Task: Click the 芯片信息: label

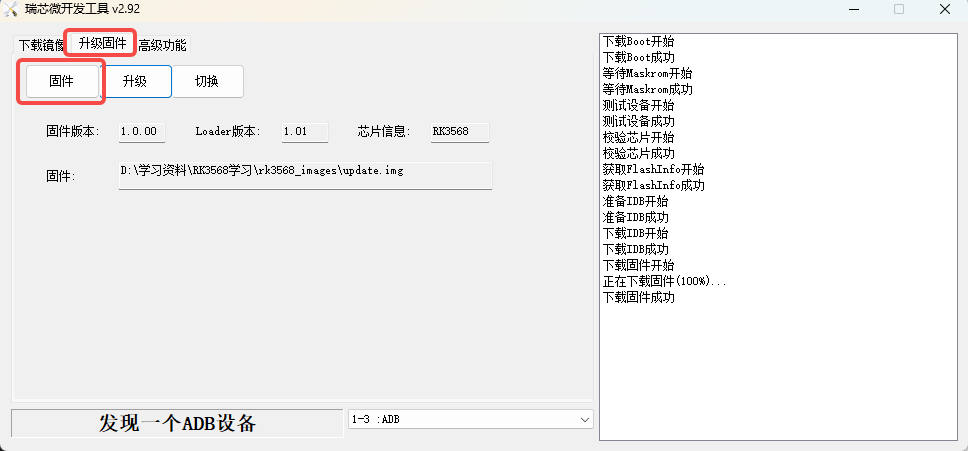Action: [x=384, y=131]
